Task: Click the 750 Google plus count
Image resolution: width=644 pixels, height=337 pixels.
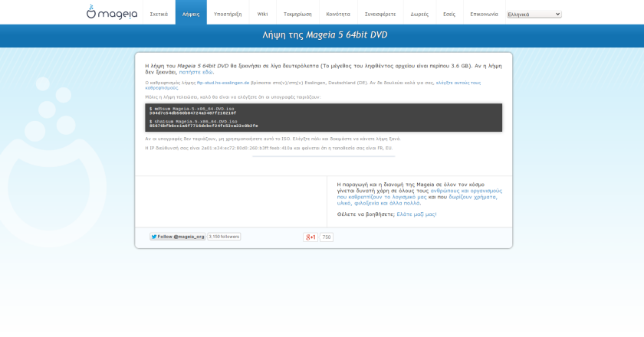Action: pyautogui.click(x=327, y=237)
